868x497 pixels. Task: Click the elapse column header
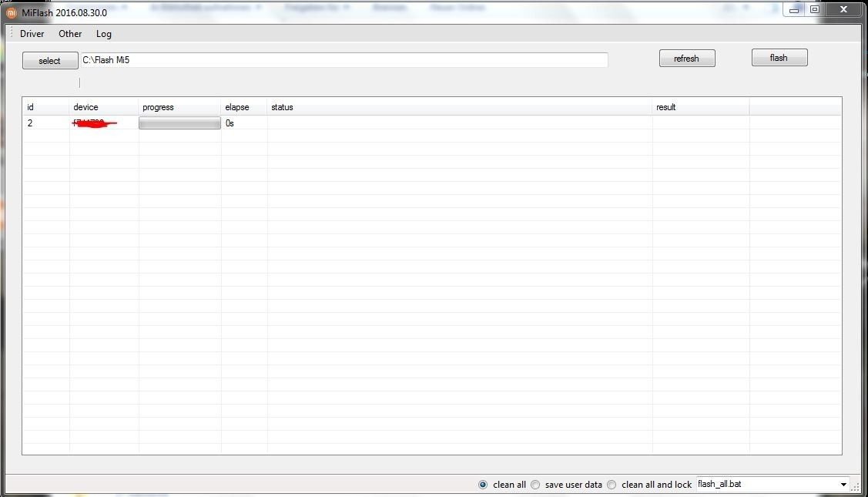[x=244, y=107]
